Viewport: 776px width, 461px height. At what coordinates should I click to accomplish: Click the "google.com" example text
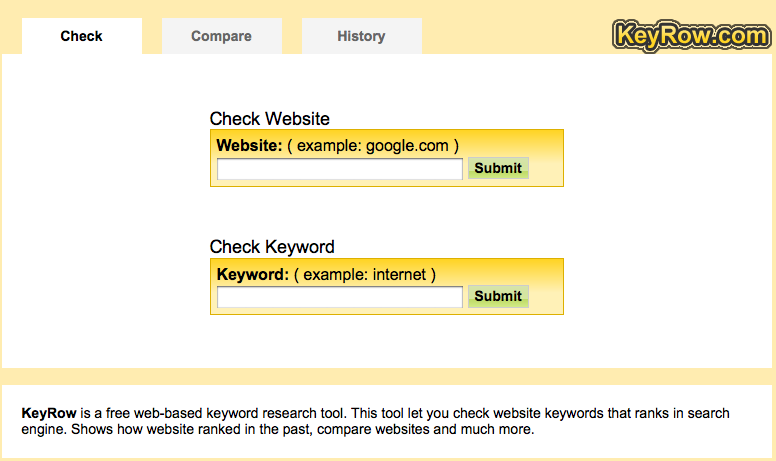407,145
